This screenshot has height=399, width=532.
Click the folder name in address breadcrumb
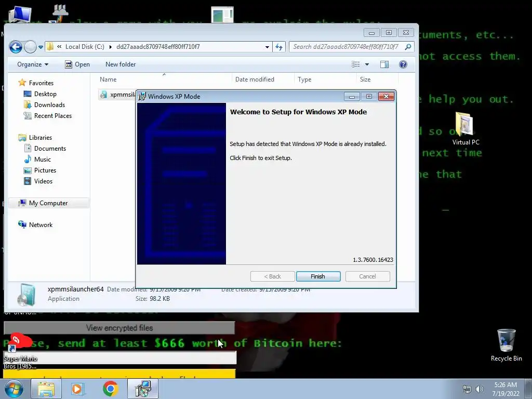158,47
